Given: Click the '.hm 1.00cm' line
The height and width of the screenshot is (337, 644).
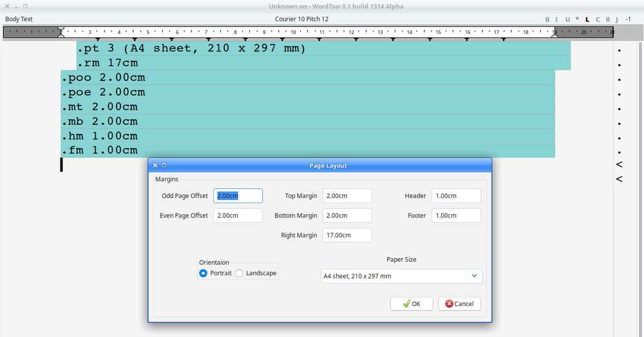Looking at the screenshot, I should click(308, 136).
